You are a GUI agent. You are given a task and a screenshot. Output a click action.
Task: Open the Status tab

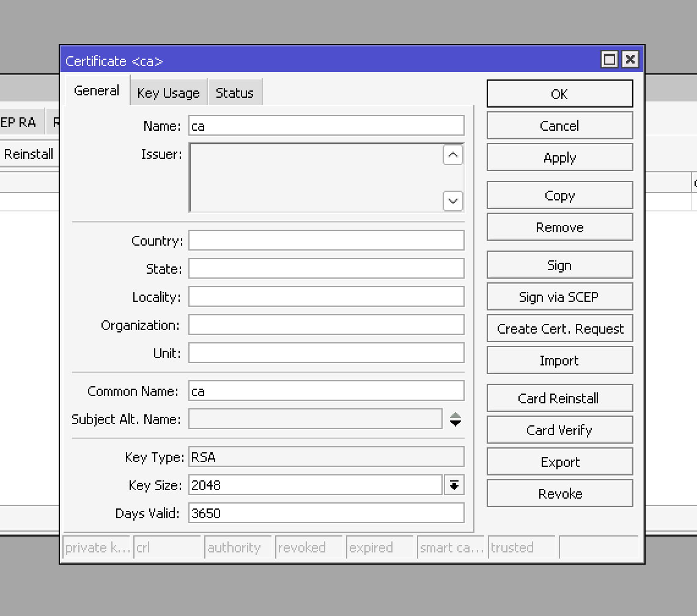pos(234,93)
